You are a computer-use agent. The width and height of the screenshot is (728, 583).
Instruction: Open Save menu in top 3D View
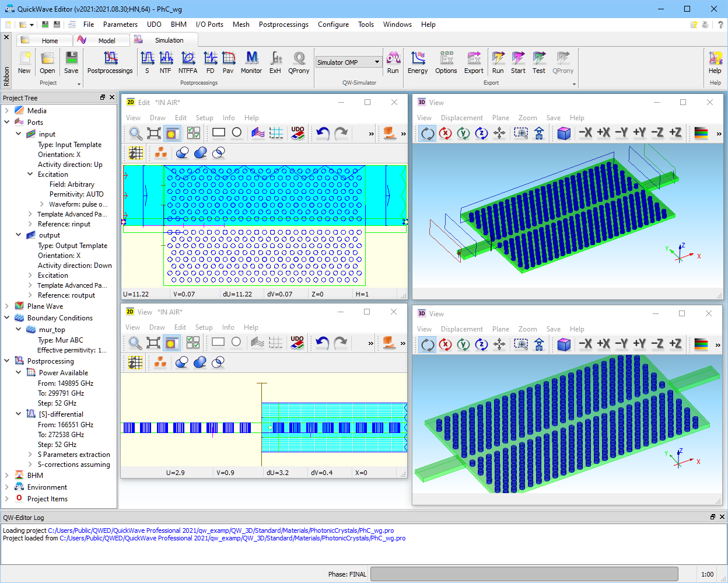point(554,118)
